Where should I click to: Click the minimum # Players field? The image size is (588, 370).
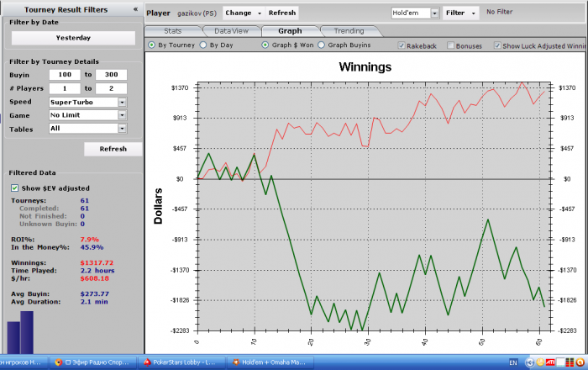65,88
